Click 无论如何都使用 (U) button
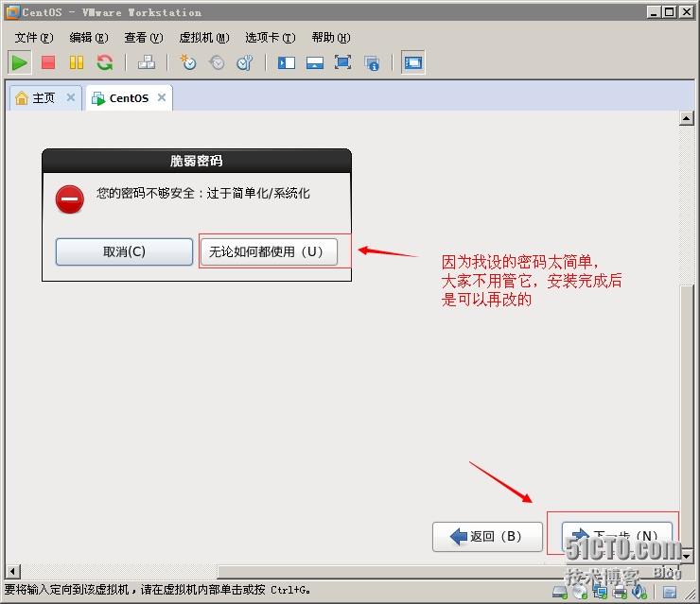Viewport: 700px width, 604px height. [x=269, y=251]
